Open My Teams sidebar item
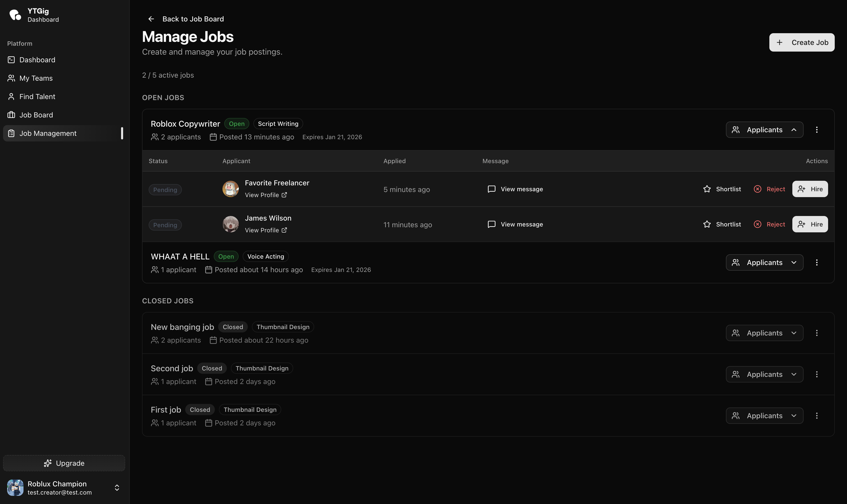 (36, 78)
